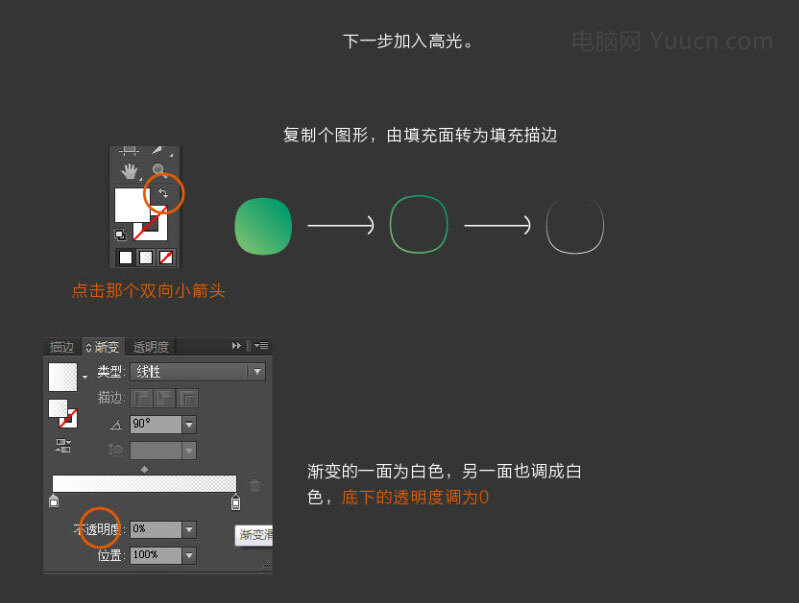Select the Hand tool
This screenshot has width=799, height=603.
pos(129,171)
